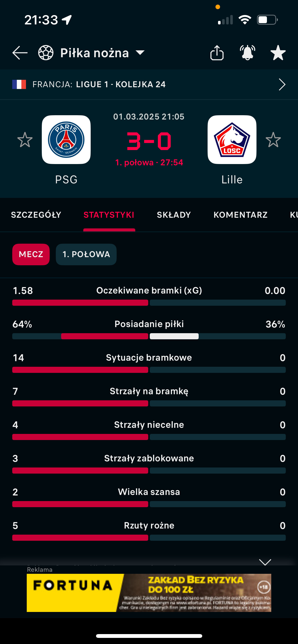Open the Lille LOSC team logo

pyautogui.click(x=232, y=140)
